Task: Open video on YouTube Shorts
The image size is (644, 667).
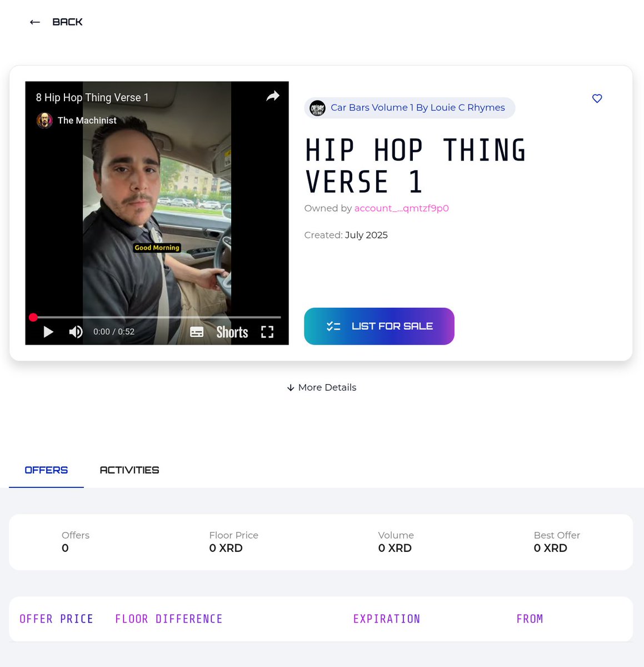Action: (x=232, y=332)
